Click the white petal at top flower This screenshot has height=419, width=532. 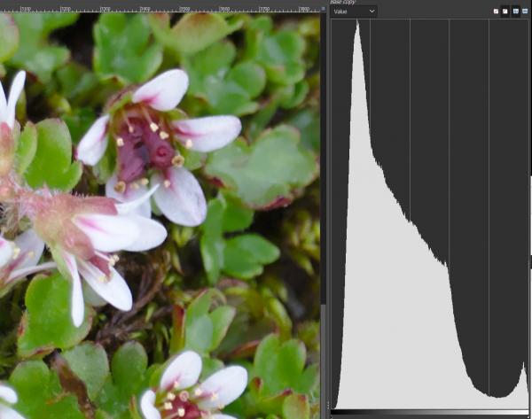163,89
